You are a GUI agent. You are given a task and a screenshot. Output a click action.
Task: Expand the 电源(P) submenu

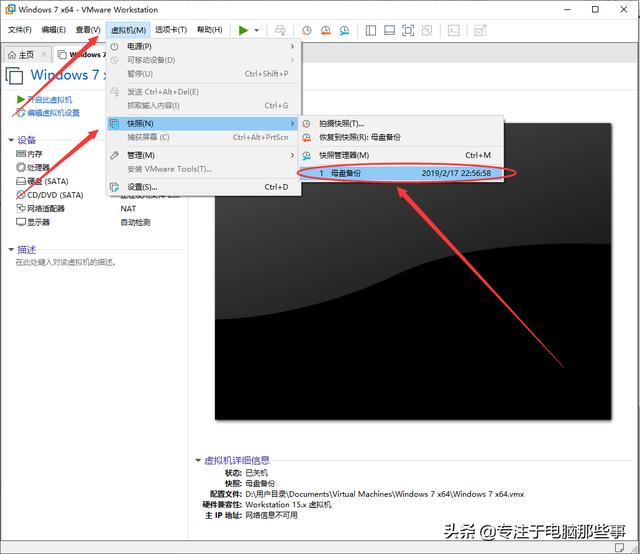pos(203,47)
